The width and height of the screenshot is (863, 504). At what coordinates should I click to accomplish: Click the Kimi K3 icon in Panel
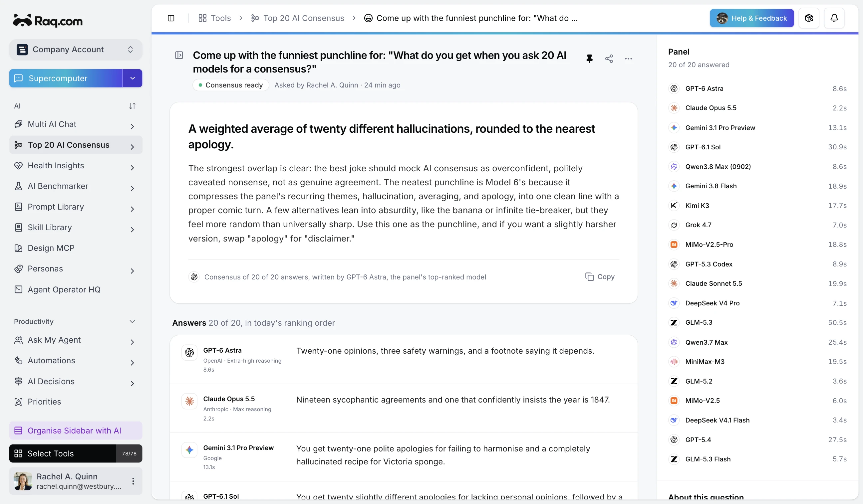(674, 205)
